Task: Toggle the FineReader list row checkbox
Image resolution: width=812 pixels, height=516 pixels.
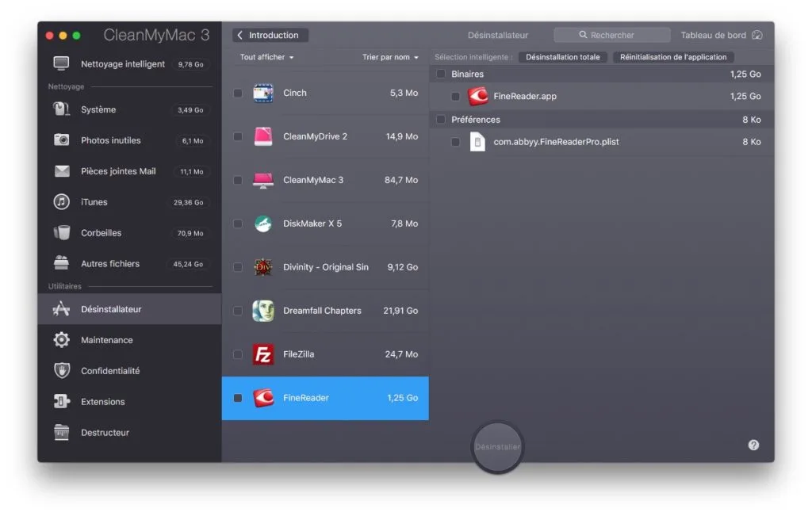Action: 238,398
